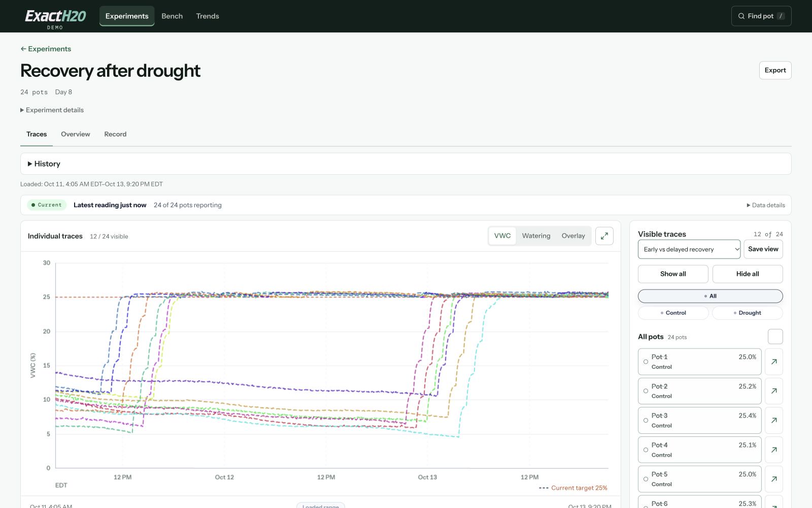
Task: Switch to the Overview tab
Action: 76,134
